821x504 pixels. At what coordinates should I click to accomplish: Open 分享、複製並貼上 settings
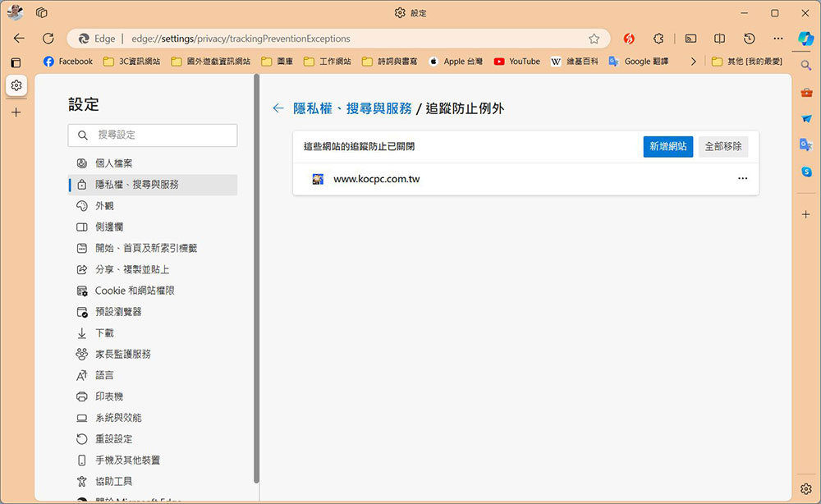click(153, 269)
